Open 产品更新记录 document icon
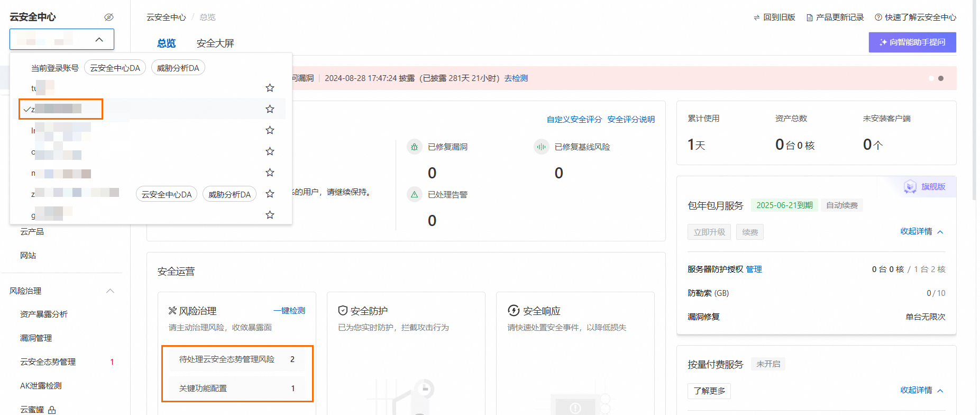This screenshot has height=415, width=980. (809, 17)
